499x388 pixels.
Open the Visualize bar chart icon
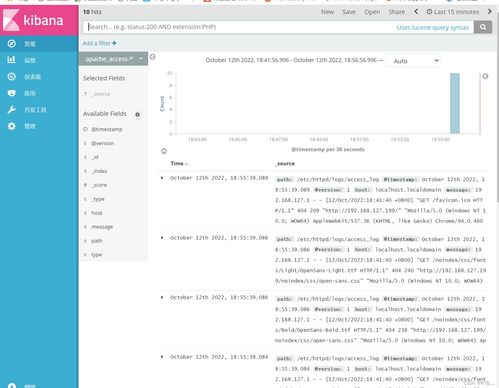pos(12,60)
